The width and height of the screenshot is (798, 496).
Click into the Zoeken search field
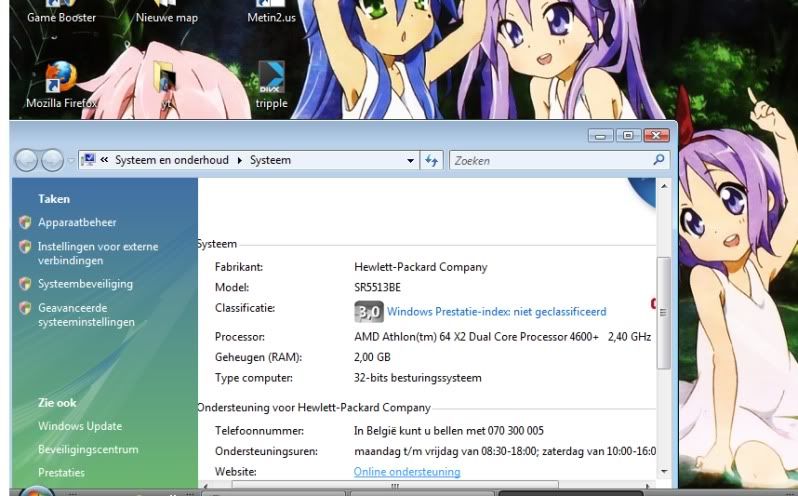click(552, 161)
